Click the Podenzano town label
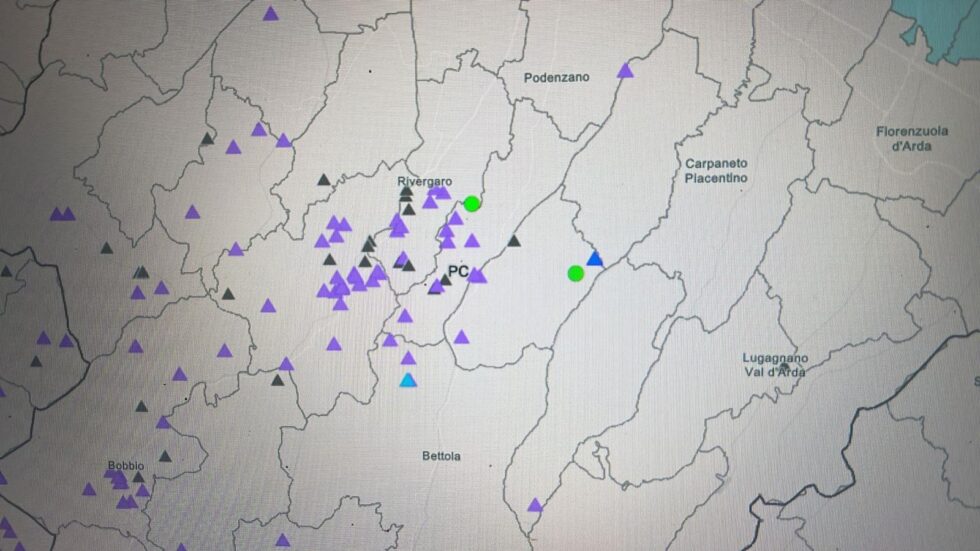980x551 pixels. click(557, 77)
